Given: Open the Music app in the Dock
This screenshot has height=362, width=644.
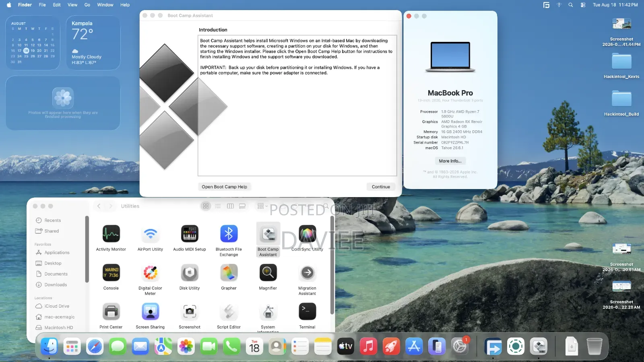Looking at the screenshot, I should click(x=368, y=346).
